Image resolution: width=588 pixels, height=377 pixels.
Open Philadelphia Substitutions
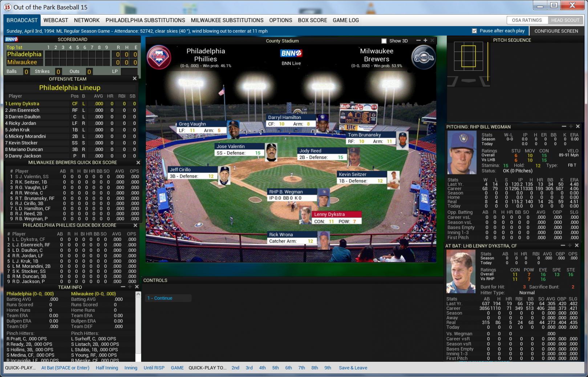(x=145, y=20)
